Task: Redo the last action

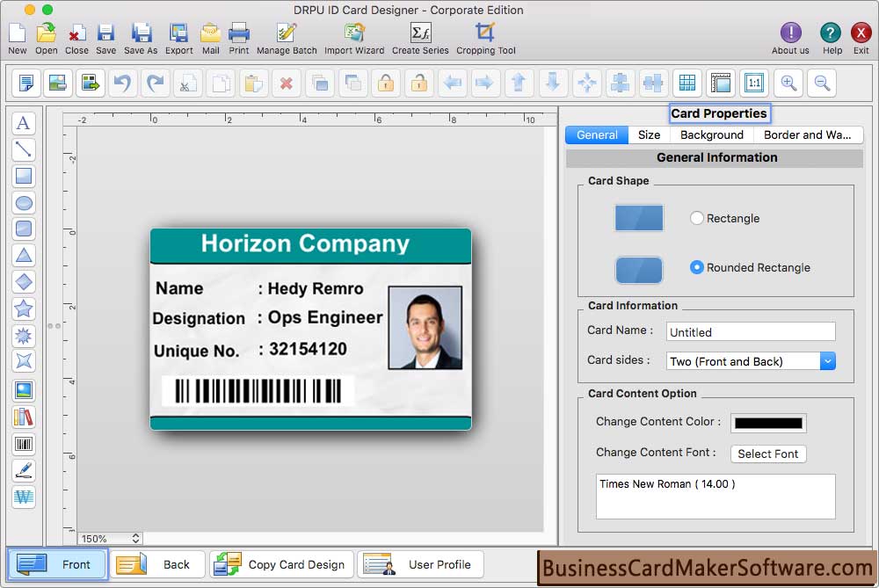Action: (156, 83)
